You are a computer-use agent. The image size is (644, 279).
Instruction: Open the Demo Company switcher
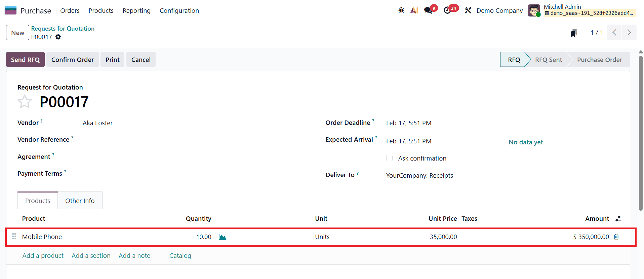pyautogui.click(x=499, y=10)
